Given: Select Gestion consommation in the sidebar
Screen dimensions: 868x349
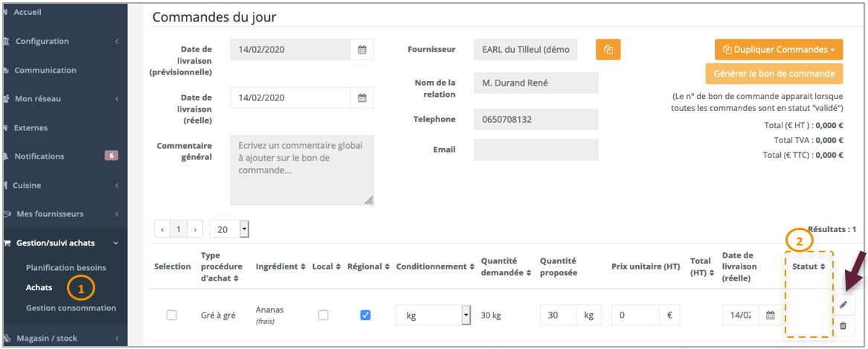Looking at the screenshot, I should click(71, 307).
